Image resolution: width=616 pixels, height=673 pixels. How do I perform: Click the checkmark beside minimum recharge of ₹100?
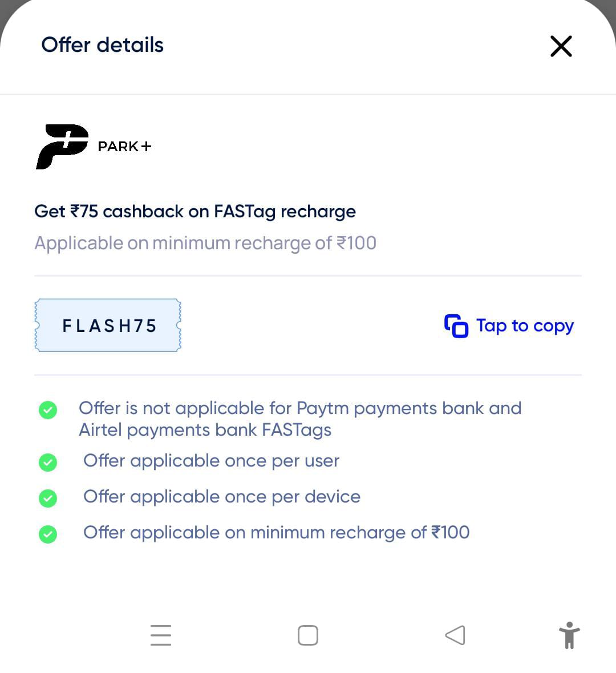(x=48, y=534)
